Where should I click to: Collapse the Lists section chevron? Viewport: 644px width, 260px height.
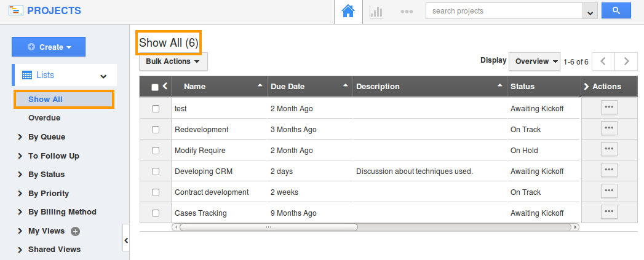tap(103, 76)
